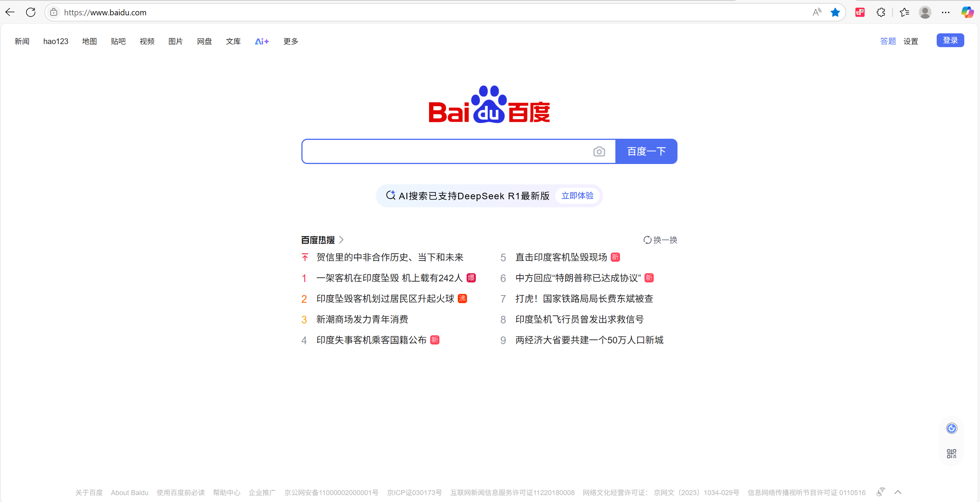Click the 百度一下 search button

(x=646, y=151)
